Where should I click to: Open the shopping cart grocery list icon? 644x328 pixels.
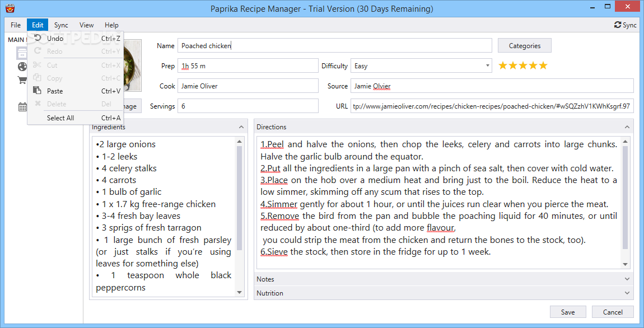point(22,79)
